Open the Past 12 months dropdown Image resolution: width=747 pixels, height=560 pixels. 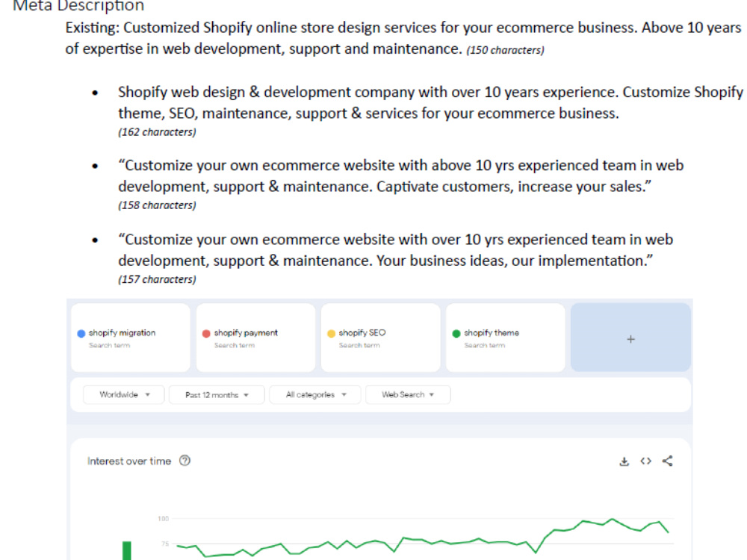pyautogui.click(x=217, y=395)
